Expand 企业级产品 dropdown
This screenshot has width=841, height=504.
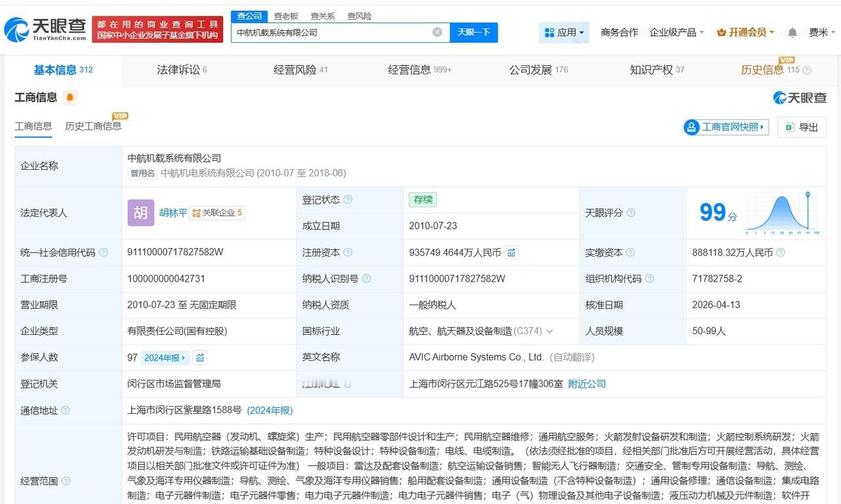click(x=676, y=32)
